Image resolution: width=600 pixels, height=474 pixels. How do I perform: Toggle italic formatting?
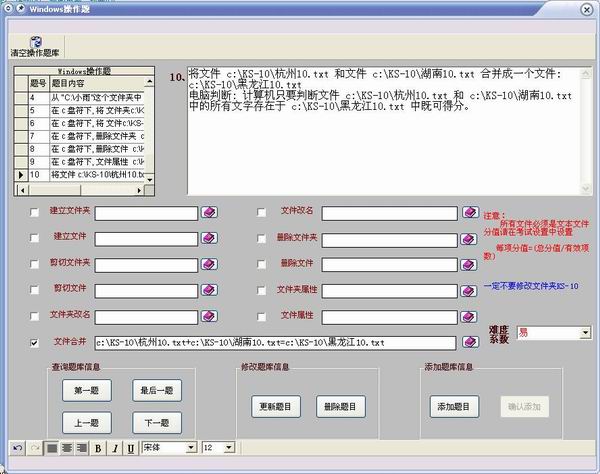click(x=115, y=448)
